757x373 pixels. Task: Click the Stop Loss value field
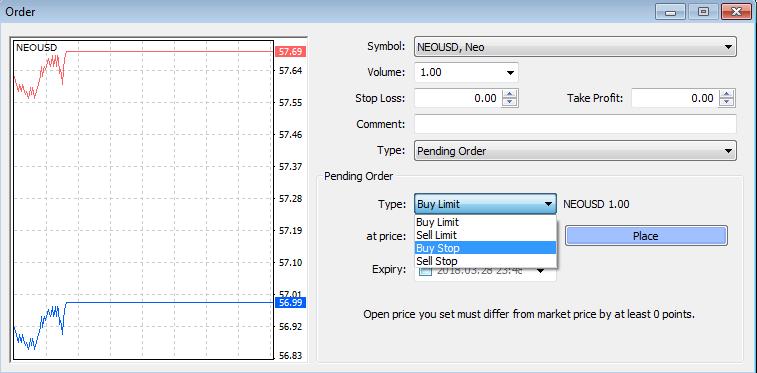(x=458, y=98)
